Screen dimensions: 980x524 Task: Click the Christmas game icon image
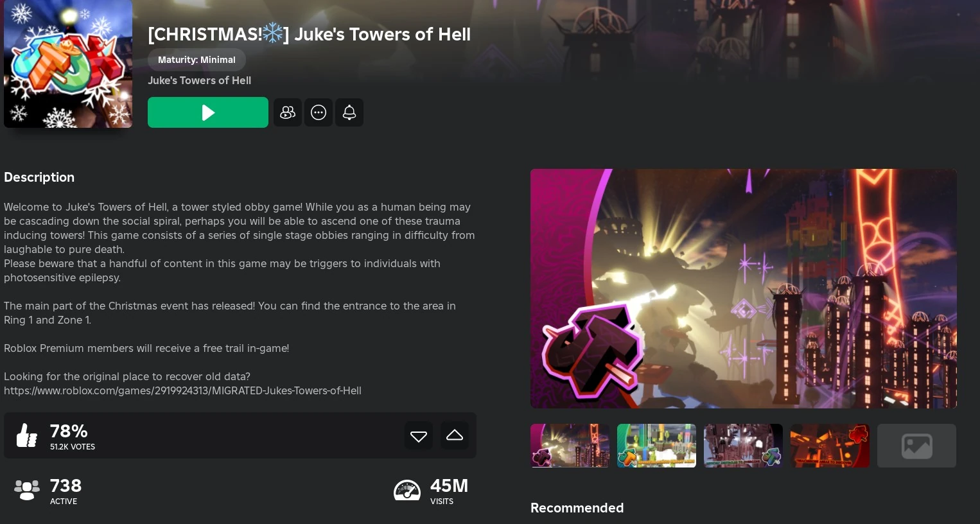click(68, 64)
